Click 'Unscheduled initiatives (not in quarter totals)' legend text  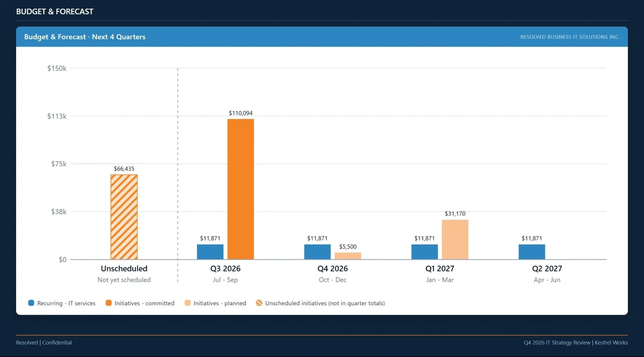coord(325,303)
